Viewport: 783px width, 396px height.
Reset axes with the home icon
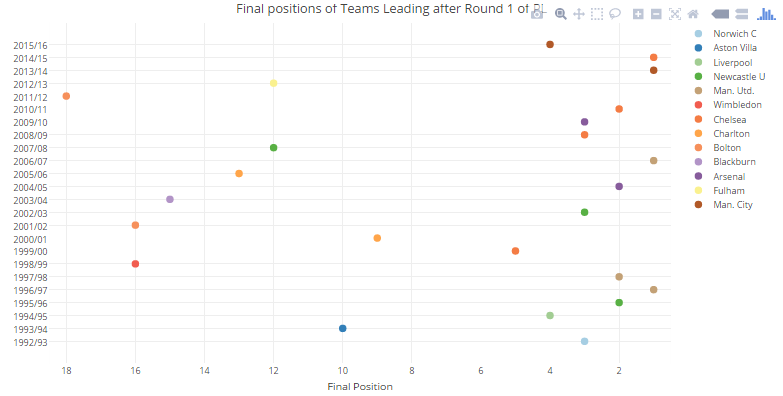point(693,14)
